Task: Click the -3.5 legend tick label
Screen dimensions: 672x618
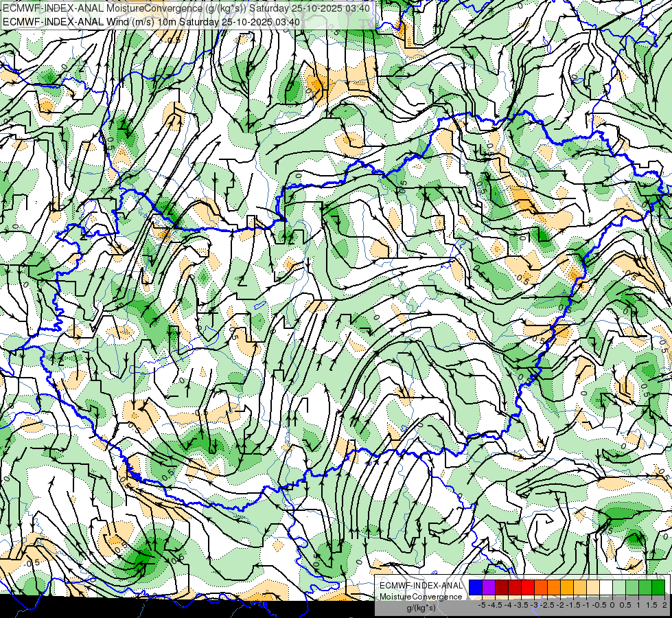Action: click(521, 605)
